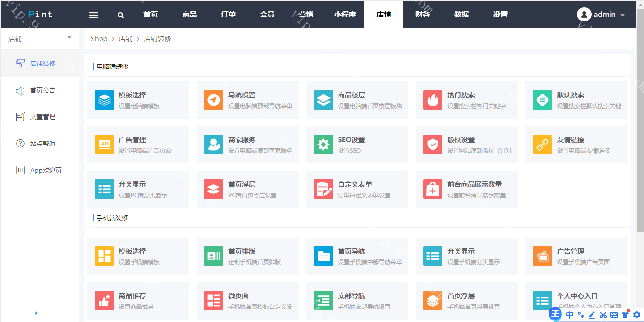Open the search magnifier icon

coord(121,15)
